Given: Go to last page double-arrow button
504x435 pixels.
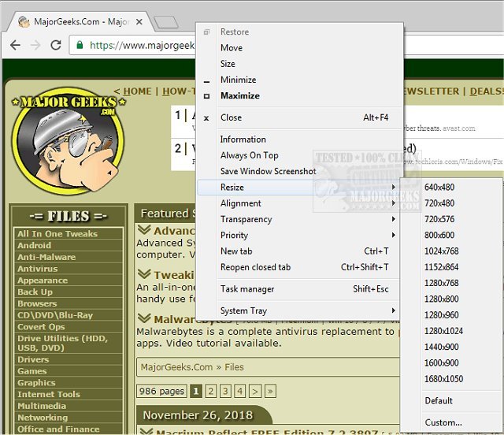Looking at the screenshot, I should [270, 391].
